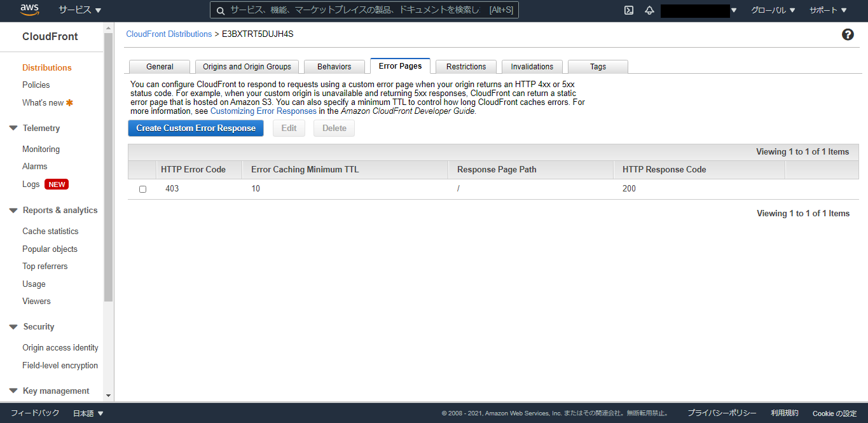Click フィードバック feedback in footer
The width and height of the screenshot is (868, 423).
[x=35, y=413]
